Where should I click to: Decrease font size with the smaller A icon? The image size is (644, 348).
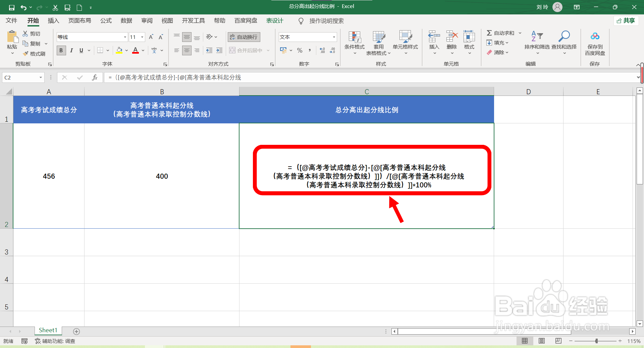pyautogui.click(x=161, y=37)
